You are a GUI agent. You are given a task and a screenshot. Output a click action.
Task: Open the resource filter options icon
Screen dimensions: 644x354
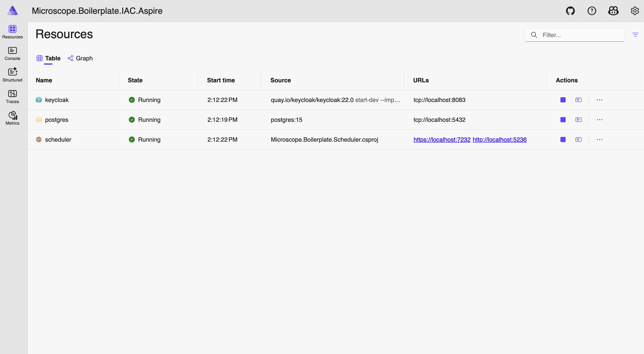(x=635, y=35)
